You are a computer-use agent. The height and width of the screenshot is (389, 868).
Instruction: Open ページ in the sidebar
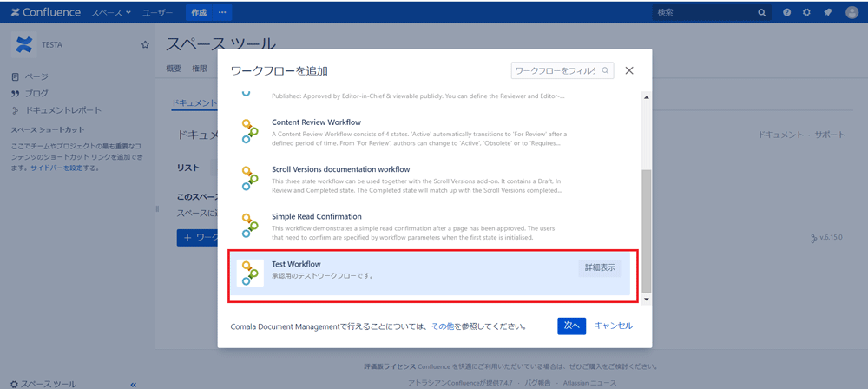click(36, 76)
